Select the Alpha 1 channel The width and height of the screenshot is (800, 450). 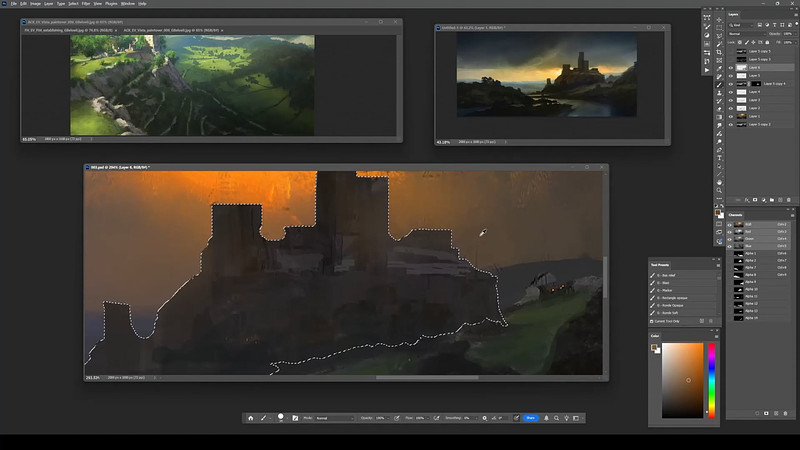[x=759, y=254]
